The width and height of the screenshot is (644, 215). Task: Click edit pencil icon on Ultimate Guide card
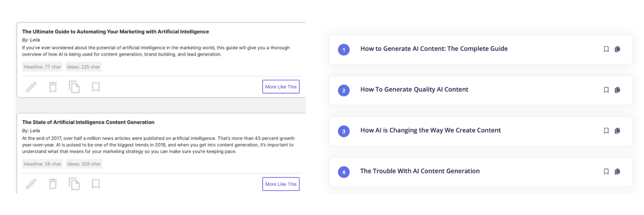pos(31,87)
